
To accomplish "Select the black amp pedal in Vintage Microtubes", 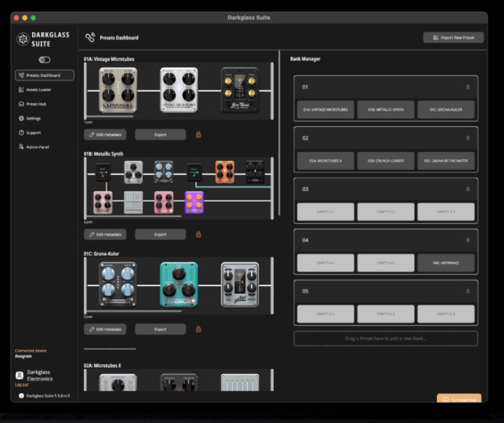I will click(240, 90).
